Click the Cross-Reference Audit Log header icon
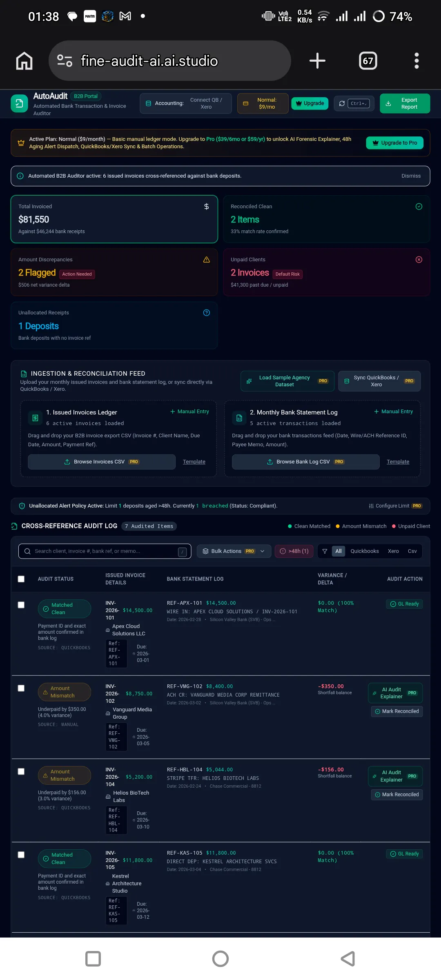 click(x=14, y=526)
